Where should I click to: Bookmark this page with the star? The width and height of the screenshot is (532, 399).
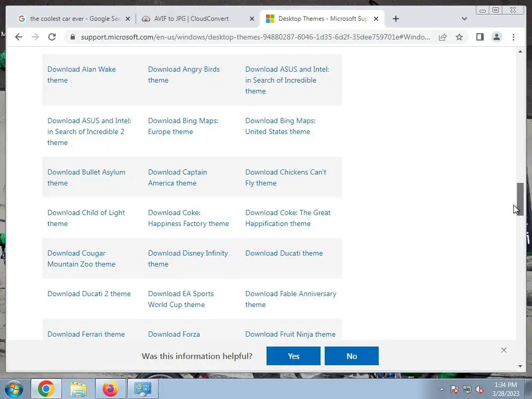click(459, 37)
